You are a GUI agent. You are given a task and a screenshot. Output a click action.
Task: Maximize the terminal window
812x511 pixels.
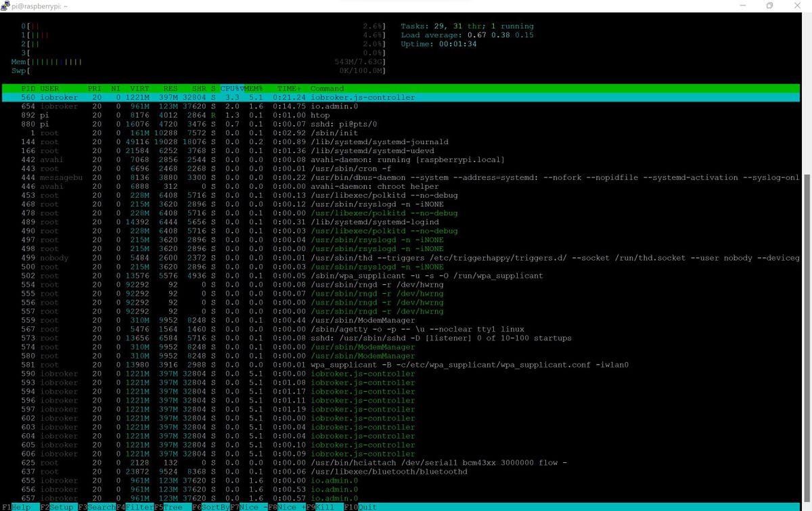click(x=769, y=5)
